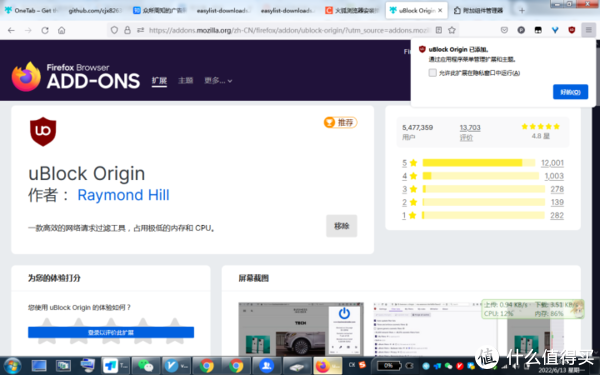The width and height of the screenshot is (600, 375).
Task: Open the second screenshot thumbnail with filter lists
Action: pyautogui.click(x=435, y=329)
